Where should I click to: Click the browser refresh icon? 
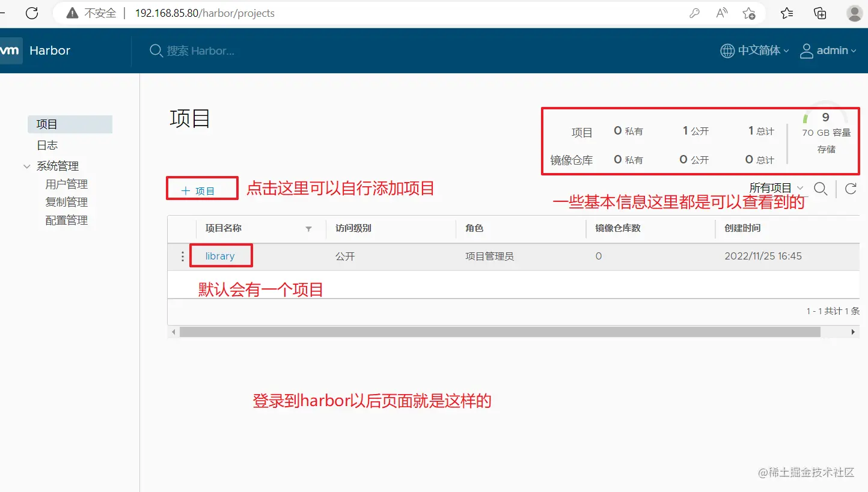tap(32, 13)
